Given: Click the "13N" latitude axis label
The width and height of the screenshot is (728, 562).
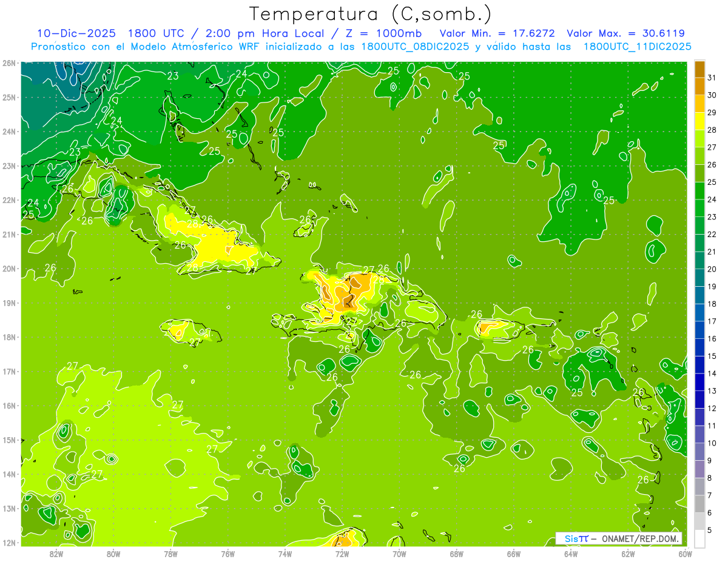Looking at the screenshot, I should tap(9, 509).
